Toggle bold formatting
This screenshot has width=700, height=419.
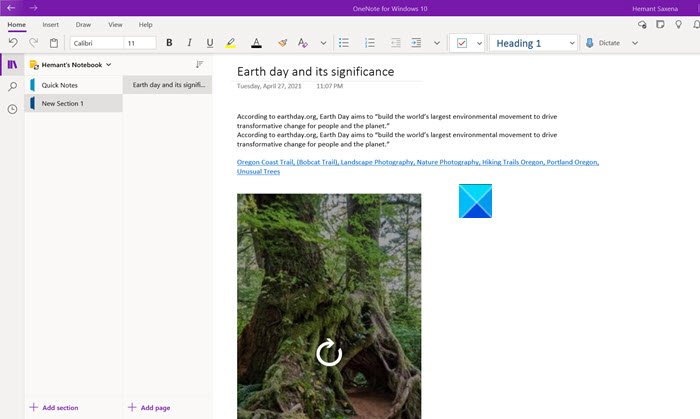click(169, 43)
